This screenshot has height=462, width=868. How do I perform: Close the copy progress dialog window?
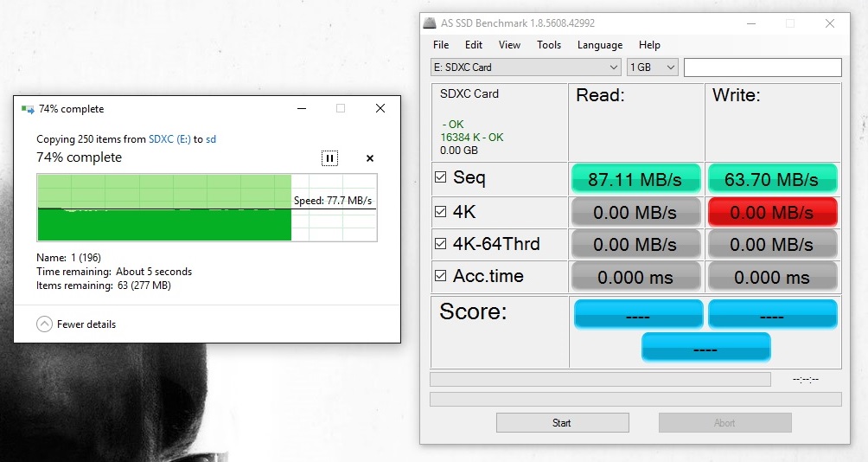point(380,108)
